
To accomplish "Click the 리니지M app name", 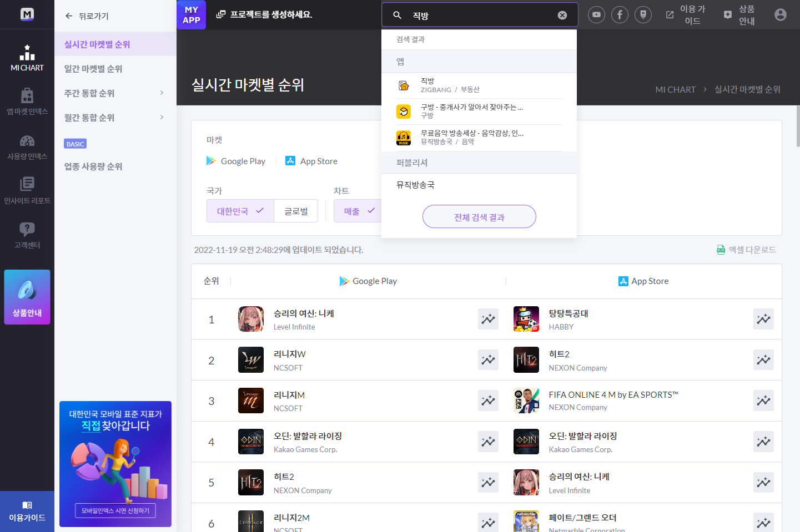I will (289, 395).
